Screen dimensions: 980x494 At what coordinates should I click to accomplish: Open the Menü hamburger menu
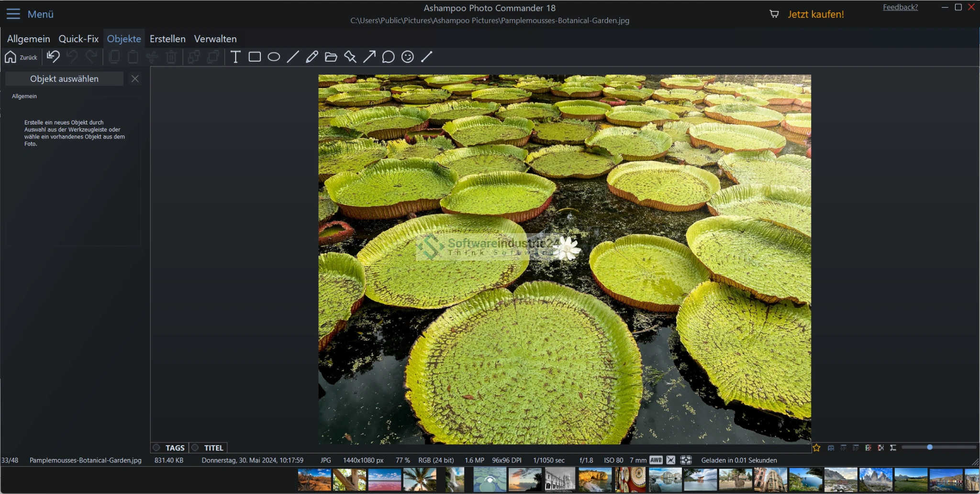pos(13,14)
